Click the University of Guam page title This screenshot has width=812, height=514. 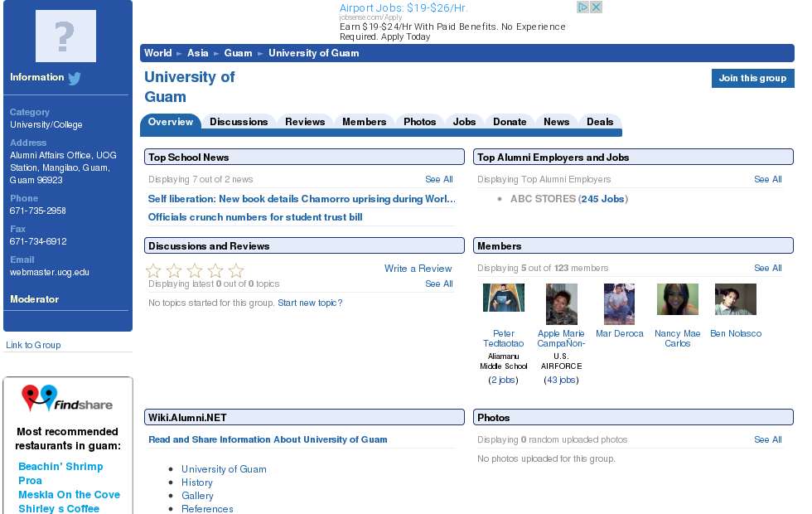(x=189, y=86)
